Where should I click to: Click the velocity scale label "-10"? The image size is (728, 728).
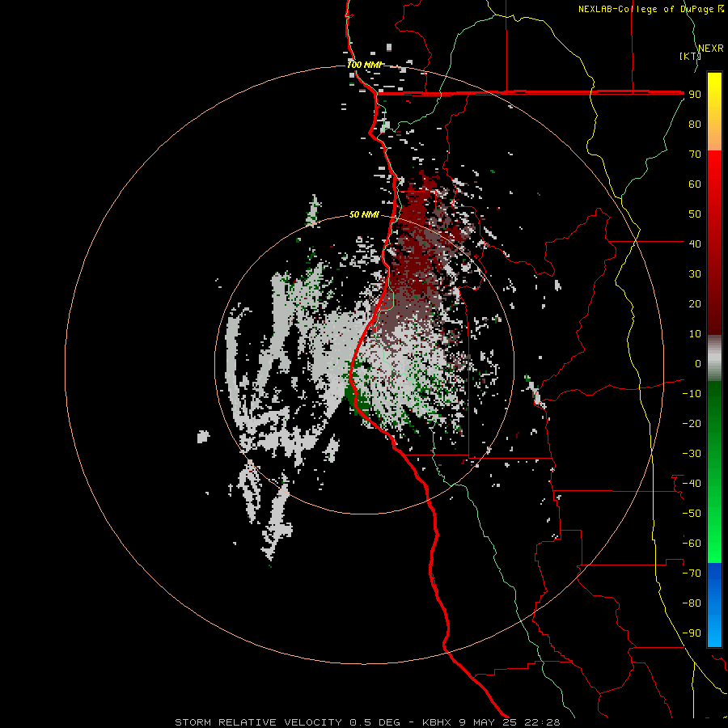(x=692, y=394)
